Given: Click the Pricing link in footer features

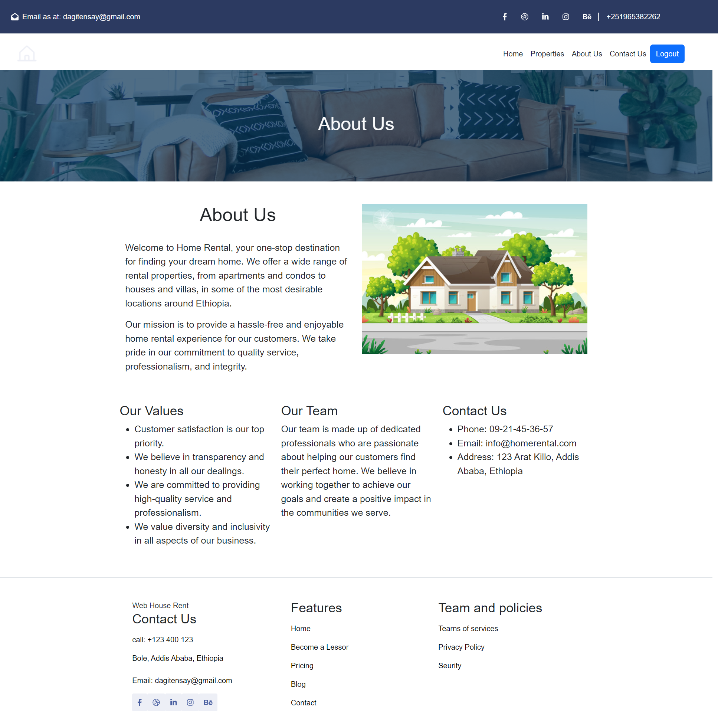Looking at the screenshot, I should click(302, 665).
